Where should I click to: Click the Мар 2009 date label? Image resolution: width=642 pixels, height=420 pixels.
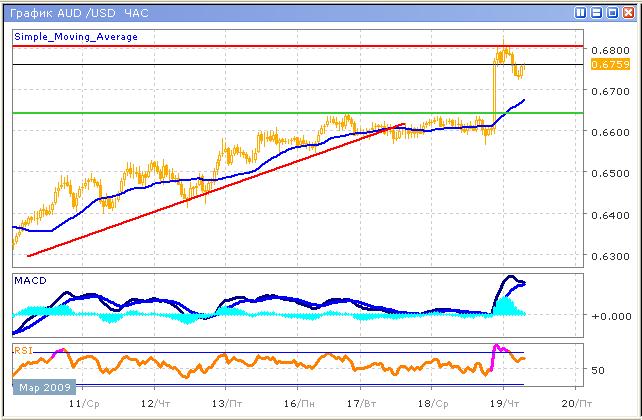[40, 387]
